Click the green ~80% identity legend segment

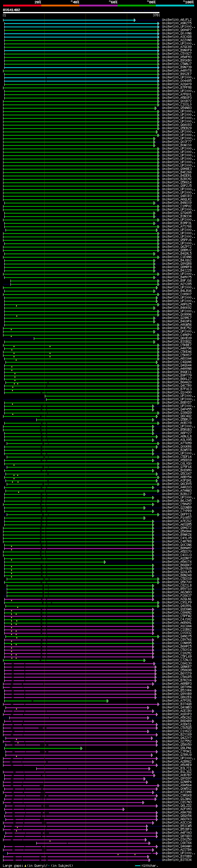(137, 6)
